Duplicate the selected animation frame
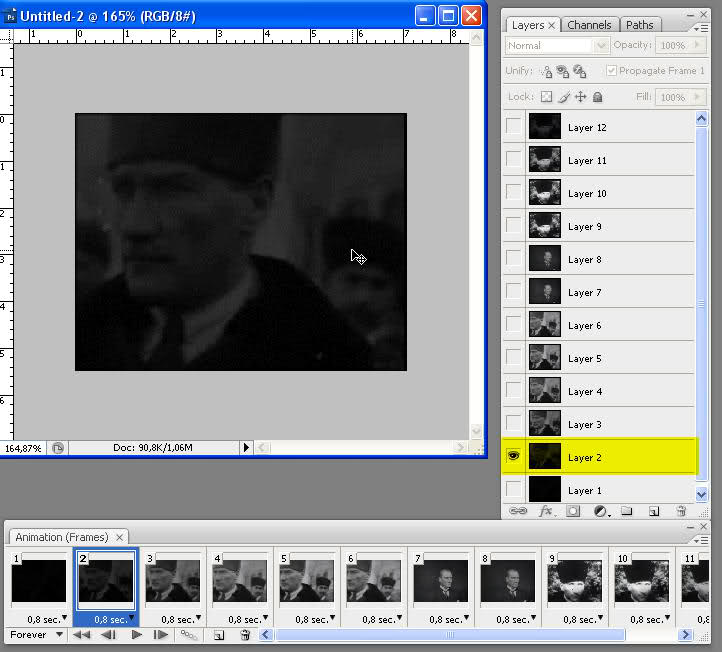Screen dimensions: 722x652 point(218,635)
